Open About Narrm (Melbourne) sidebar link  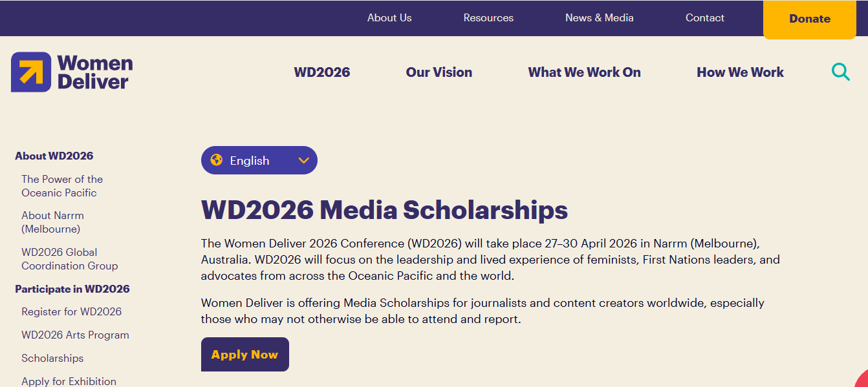click(52, 222)
